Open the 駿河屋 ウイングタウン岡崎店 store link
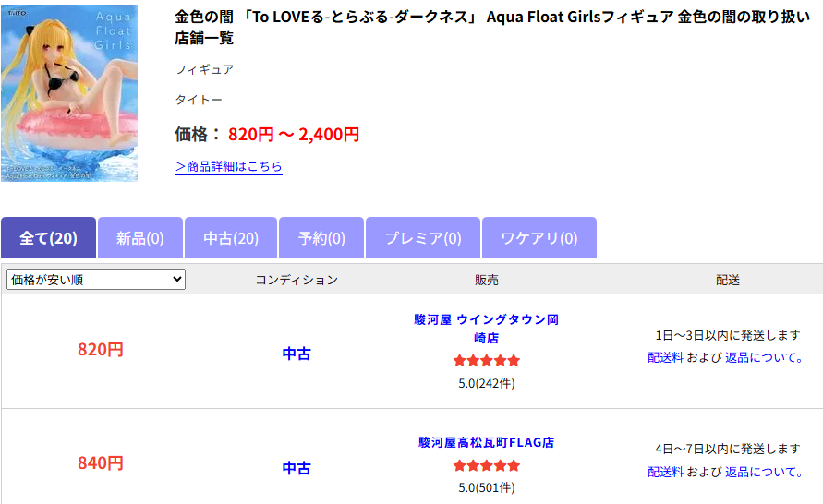 pos(486,329)
